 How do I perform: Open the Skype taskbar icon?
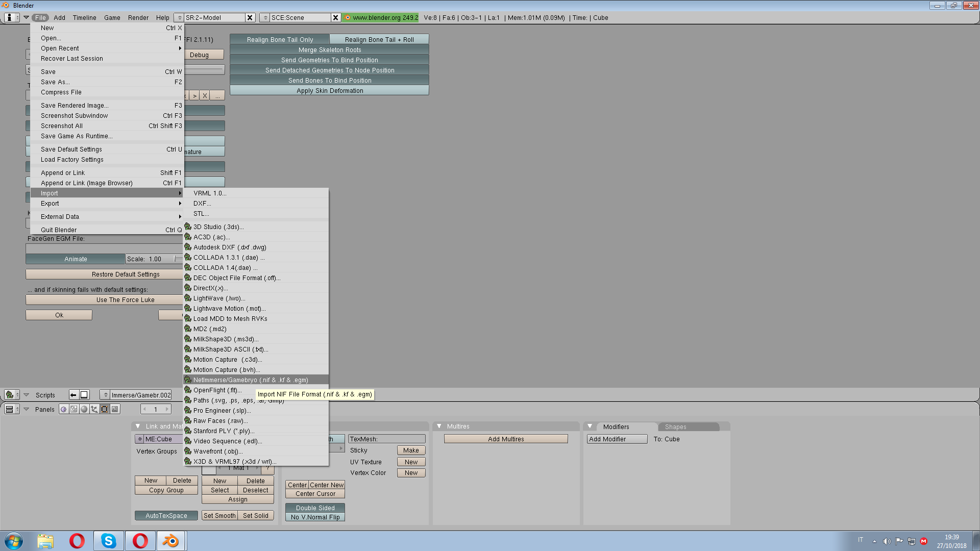pyautogui.click(x=109, y=541)
